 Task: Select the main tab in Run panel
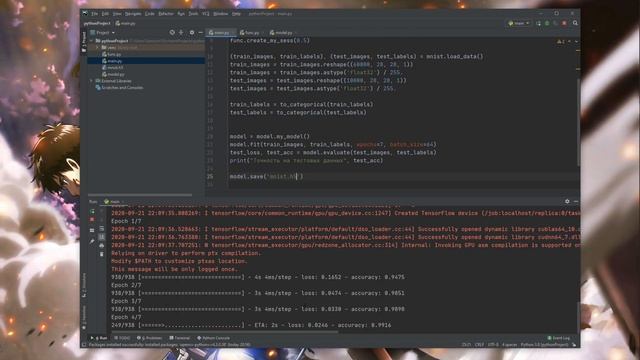[114, 202]
